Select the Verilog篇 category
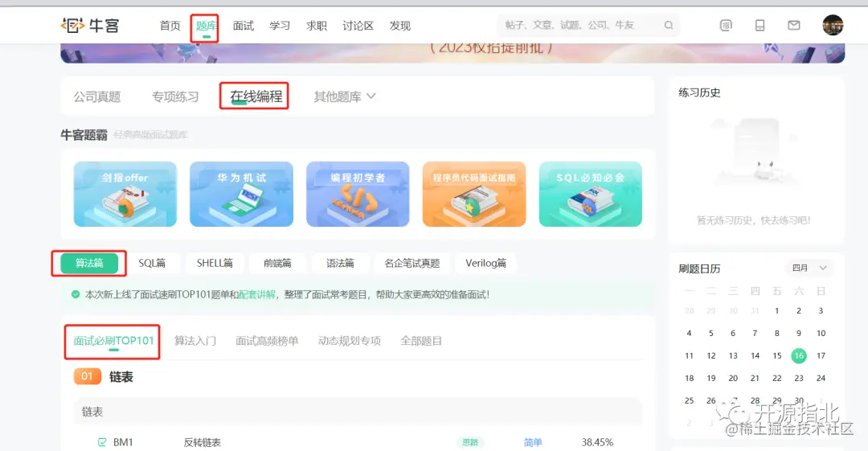Viewport: 868px width, 451px height. [x=485, y=263]
